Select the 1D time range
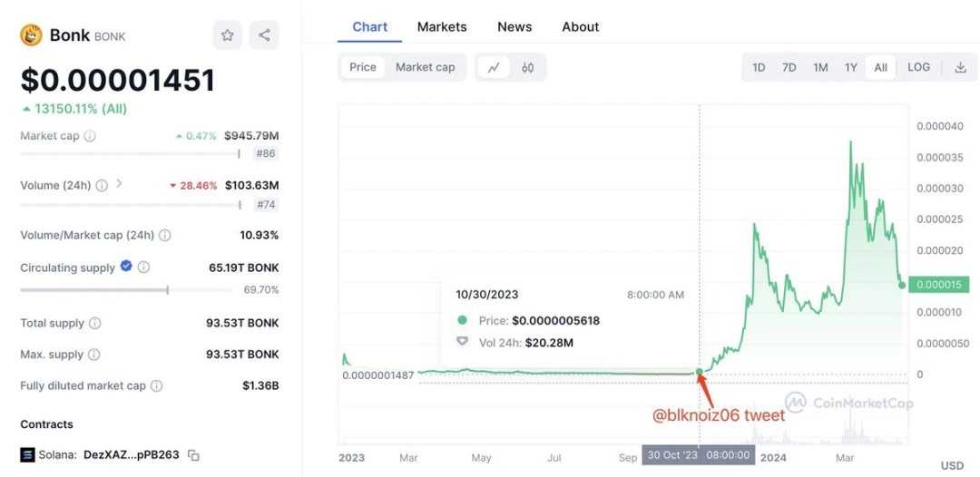 coord(758,67)
